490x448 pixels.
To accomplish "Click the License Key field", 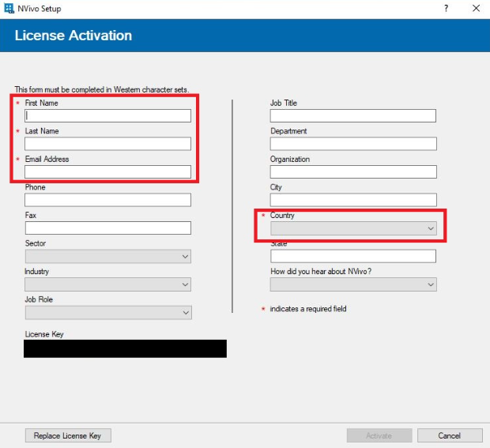I will pyautogui.click(x=126, y=348).
